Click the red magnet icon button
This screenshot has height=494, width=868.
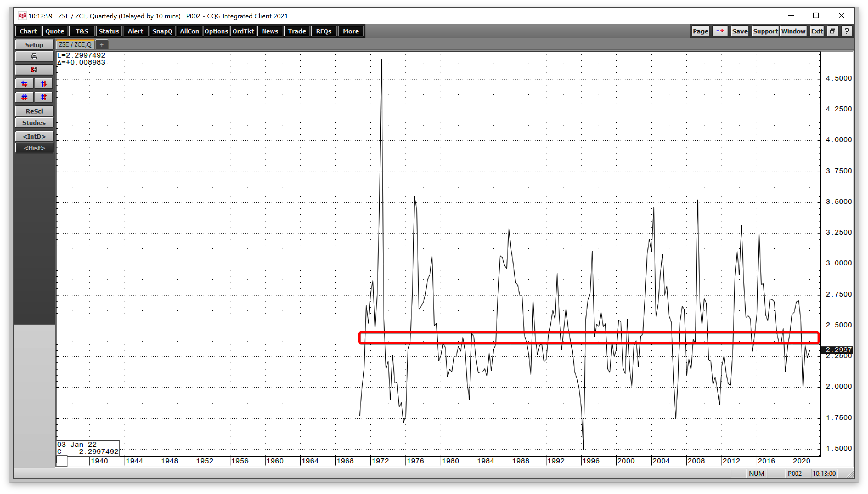click(x=34, y=70)
